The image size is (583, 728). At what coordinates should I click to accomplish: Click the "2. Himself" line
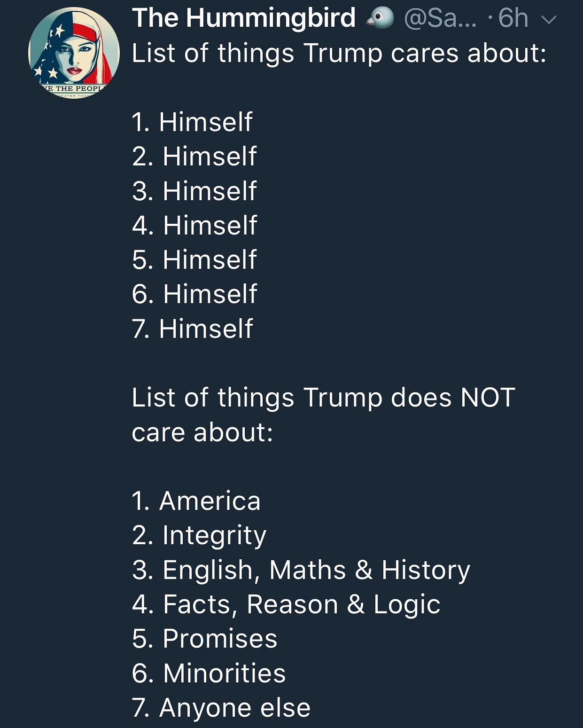[x=194, y=157]
